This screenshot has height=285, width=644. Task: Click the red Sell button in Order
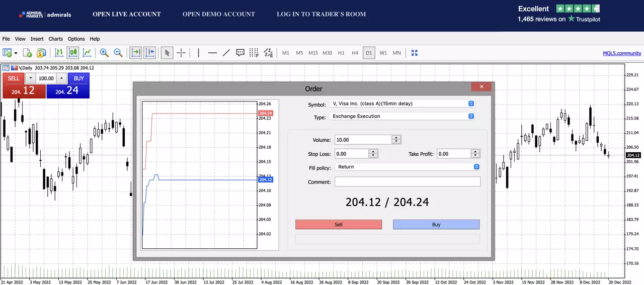(339, 224)
